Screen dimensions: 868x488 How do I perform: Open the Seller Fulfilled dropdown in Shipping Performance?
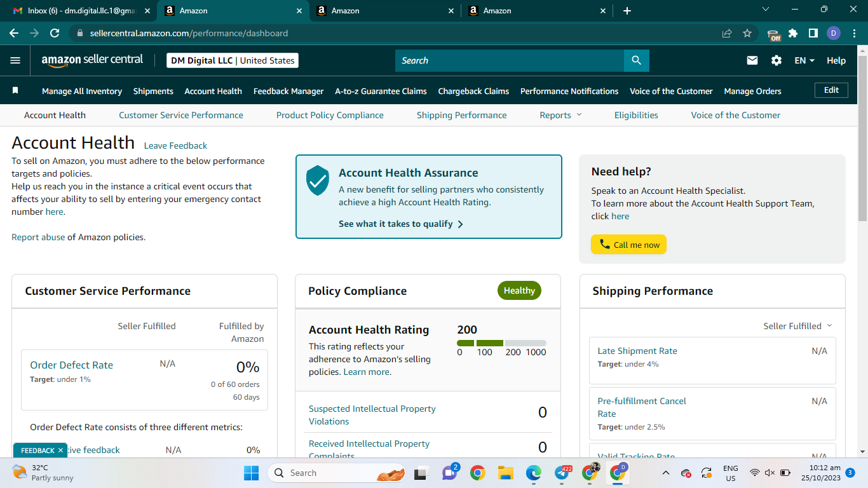[797, 326]
